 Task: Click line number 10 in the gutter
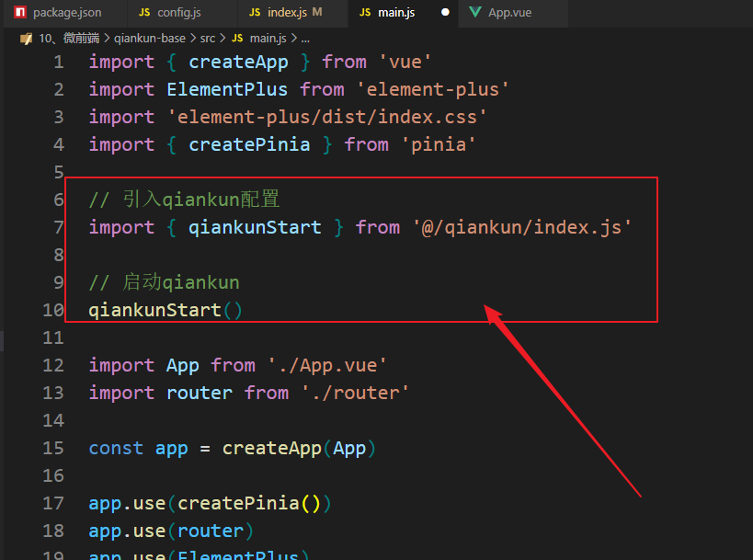pyautogui.click(x=53, y=310)
